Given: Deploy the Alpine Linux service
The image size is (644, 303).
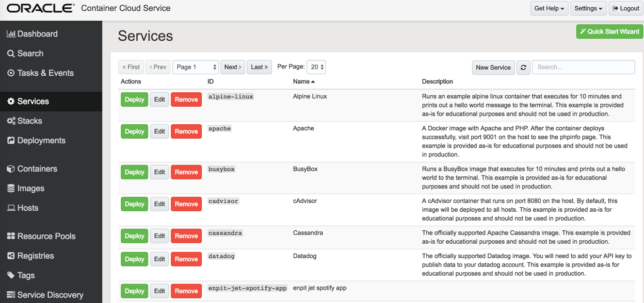Looking at the screenshot, I should pos(134,99).
